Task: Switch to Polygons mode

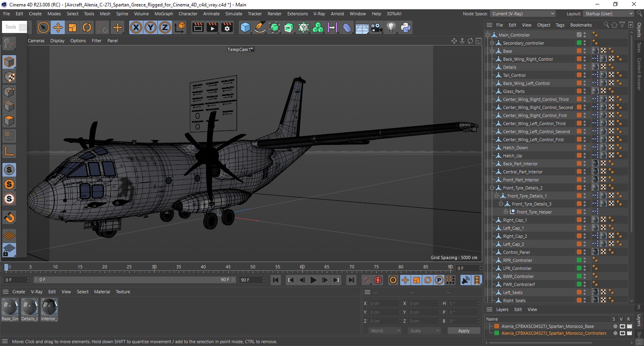Action: tap(9, 121)
